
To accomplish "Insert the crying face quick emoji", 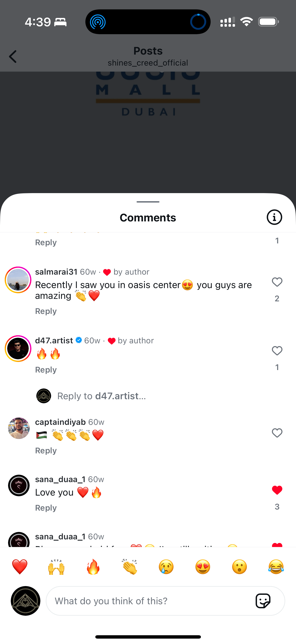I will pyautogui.click(x=166, y=567).
